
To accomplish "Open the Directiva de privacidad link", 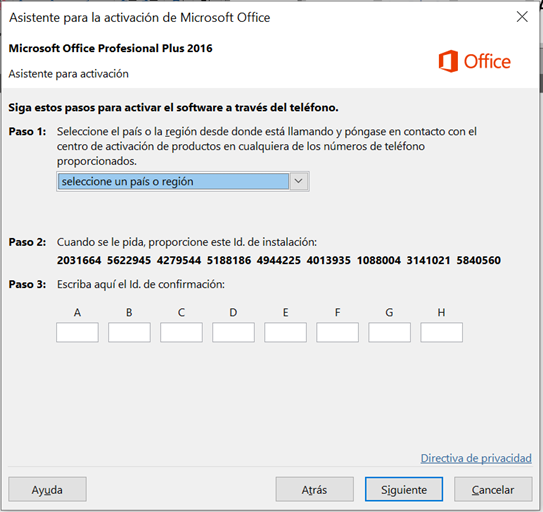I will coord(476,458).
